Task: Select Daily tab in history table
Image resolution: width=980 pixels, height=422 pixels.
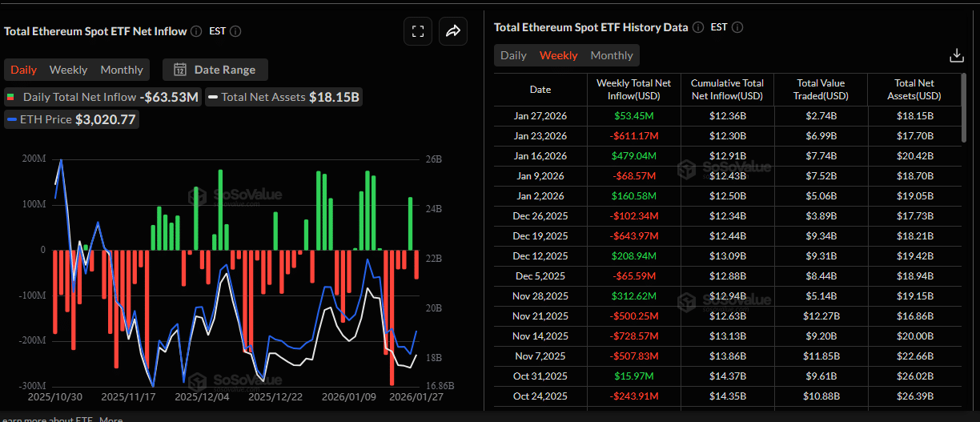Action: point(513,55)
